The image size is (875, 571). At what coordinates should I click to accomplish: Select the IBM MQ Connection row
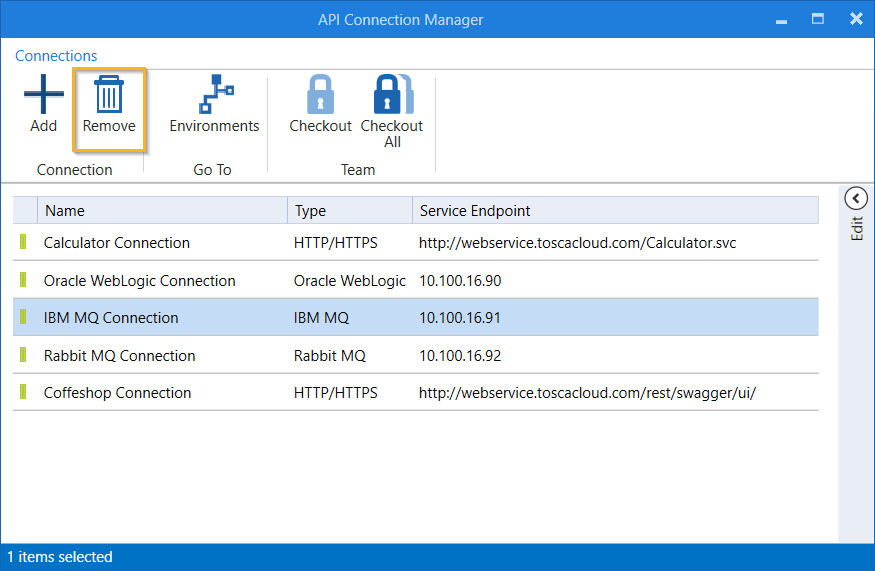[x=111, y=318]
